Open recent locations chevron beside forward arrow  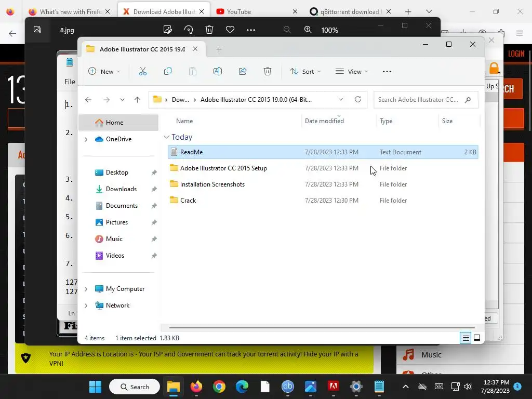122,100
